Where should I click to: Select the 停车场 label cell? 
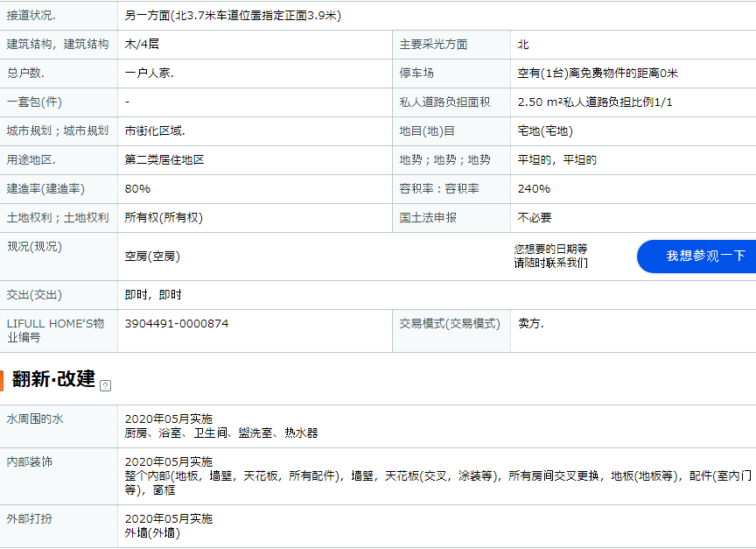tap(416, 74)
